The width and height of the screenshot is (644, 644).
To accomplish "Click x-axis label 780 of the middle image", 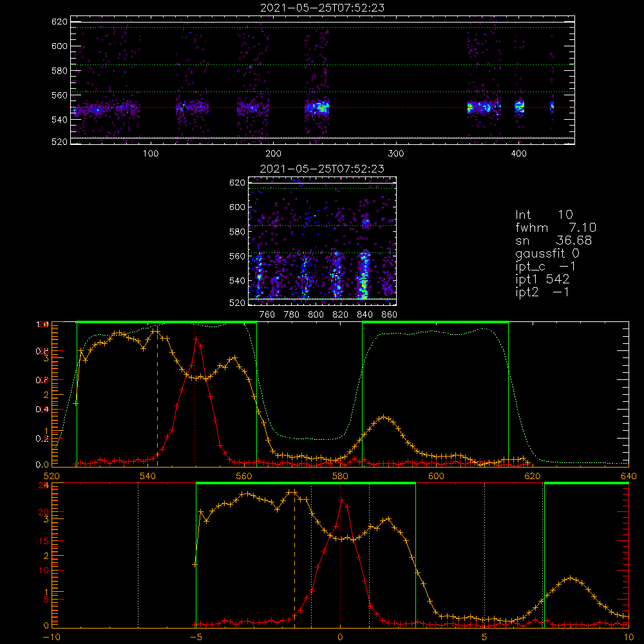I will (x=292, y=315).
